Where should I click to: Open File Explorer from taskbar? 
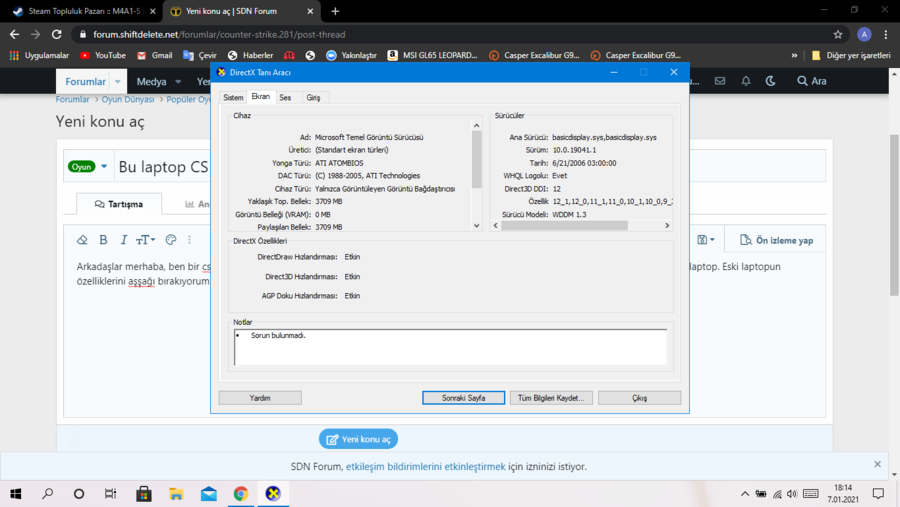pyautogui.click(x=176, y=494)
